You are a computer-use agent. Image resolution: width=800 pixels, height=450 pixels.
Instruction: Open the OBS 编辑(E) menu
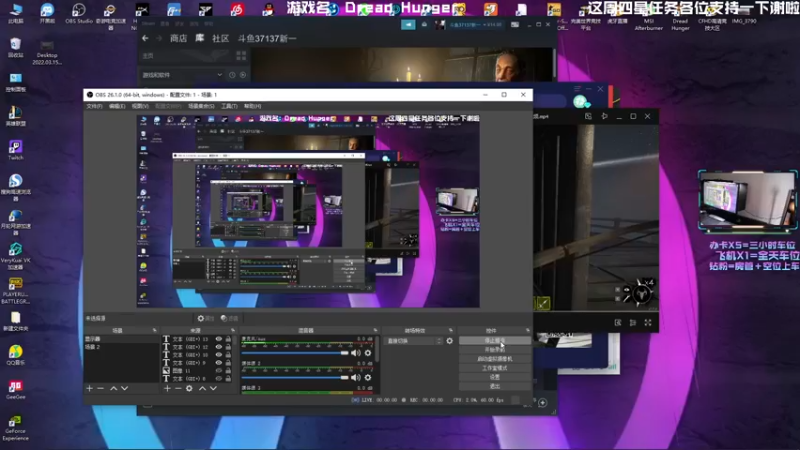pyautogui.click(x=117, y=106)
